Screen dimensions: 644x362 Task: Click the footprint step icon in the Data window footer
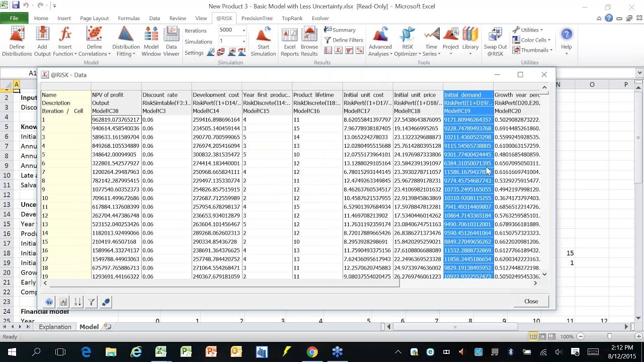click(x=106, y=302)
